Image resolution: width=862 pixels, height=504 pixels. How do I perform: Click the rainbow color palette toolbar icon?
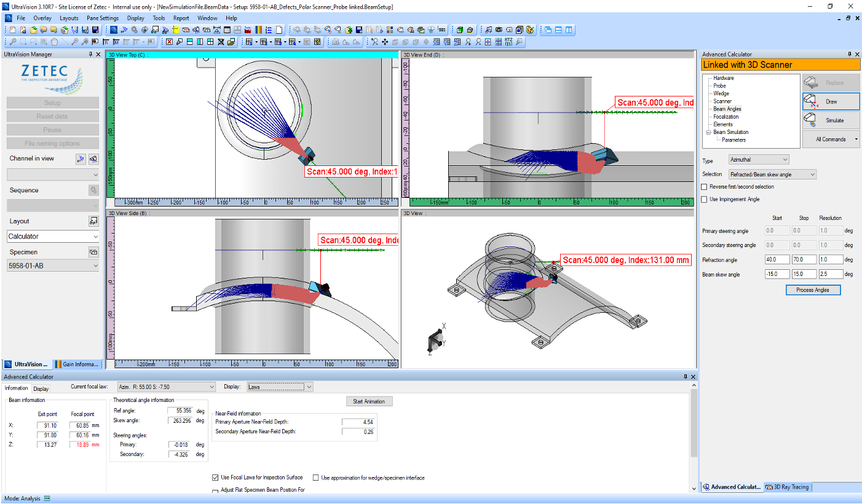[x=258, y=30]
